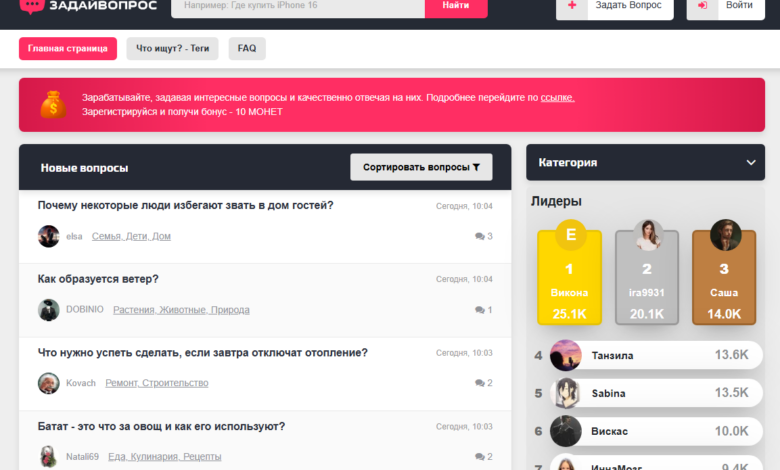
Task: Click the ЗАДАЙВОПРОС logo speech bubble icon
Action: [32, 6]
